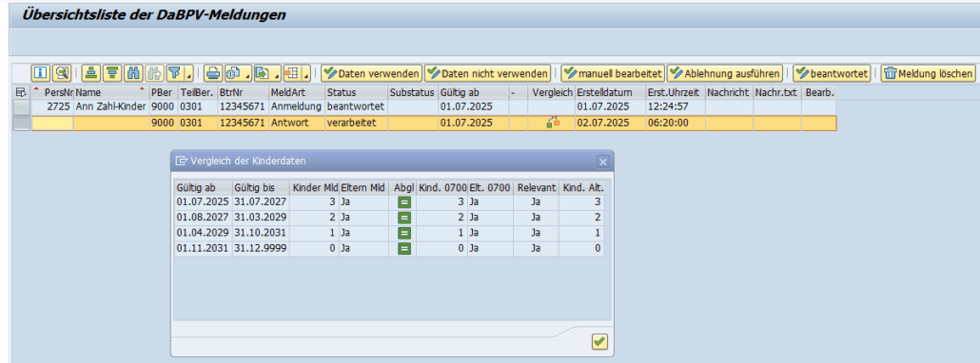980x363 pixels.
Task: Click the views icon in toolbar
Action: [234, 73]
